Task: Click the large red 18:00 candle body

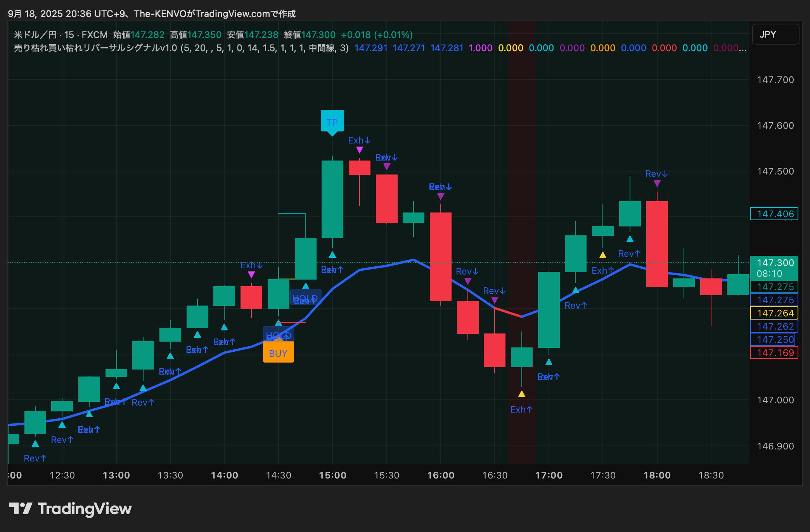Action: click(657, 244)
